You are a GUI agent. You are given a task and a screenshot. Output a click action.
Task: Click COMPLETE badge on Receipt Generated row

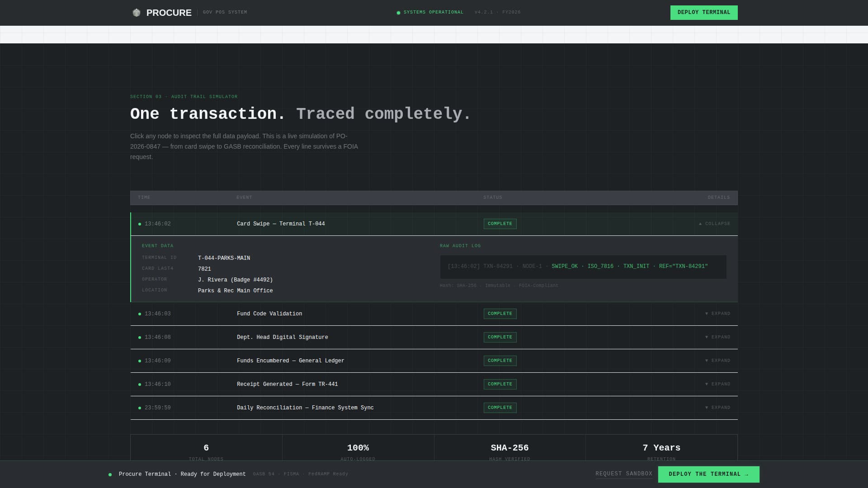point(500,384)
